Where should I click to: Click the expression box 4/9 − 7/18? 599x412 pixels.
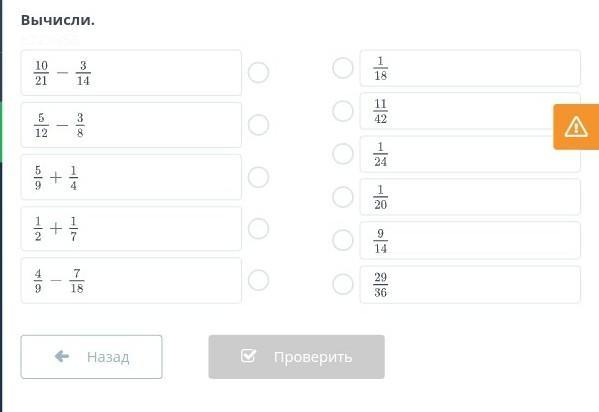[x=131, y=281]
